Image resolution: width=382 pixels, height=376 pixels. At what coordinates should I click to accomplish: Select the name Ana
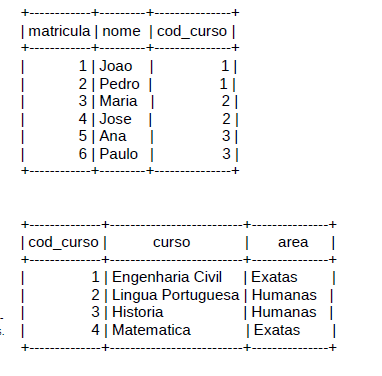(113, 136)
